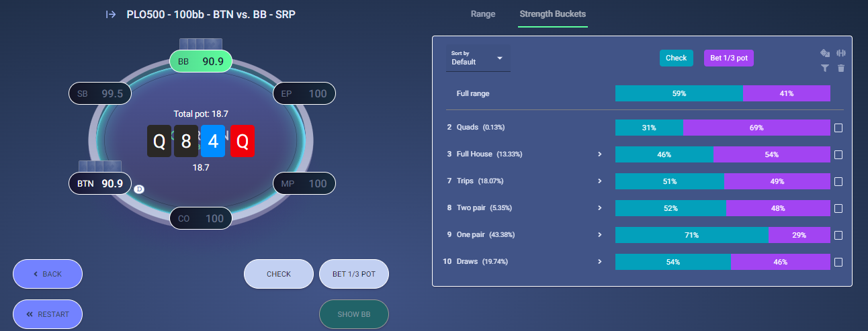Expand the One pair bucket
Image resolution: width=868 pixels, height=331 pixels.
599,235
